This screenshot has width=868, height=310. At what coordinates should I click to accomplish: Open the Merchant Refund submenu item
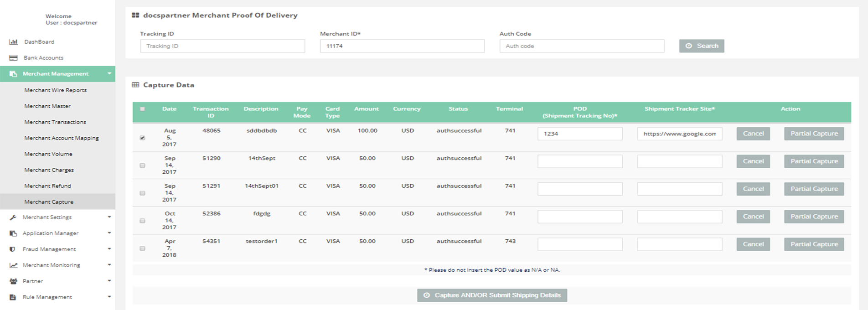tap(47, 186)
